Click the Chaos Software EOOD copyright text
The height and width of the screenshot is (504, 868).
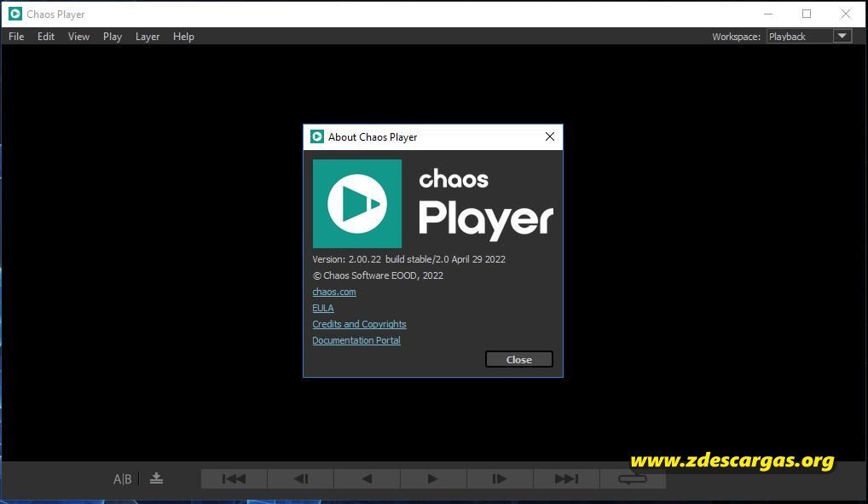378,275
